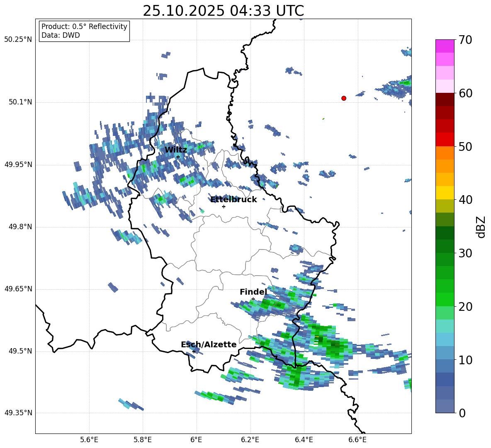This screenshot has width=491, height=448.
Task: Click the 6.4°E longitude label
Action: pyautogui.click(x=304, y=440)
